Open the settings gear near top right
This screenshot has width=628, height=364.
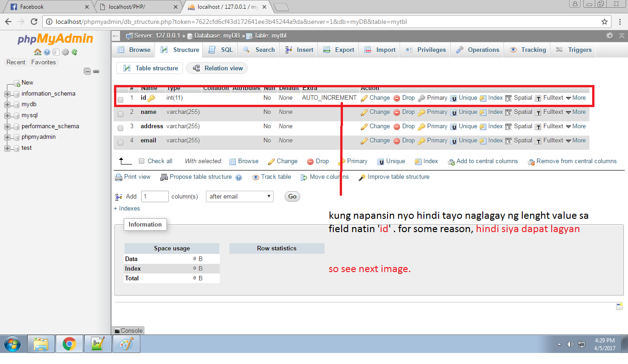[x=610, y=35]
